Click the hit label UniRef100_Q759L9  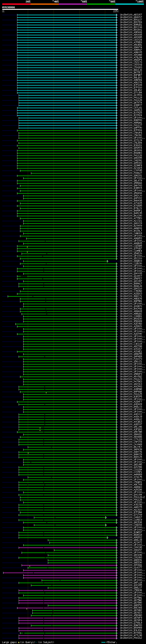131,623
